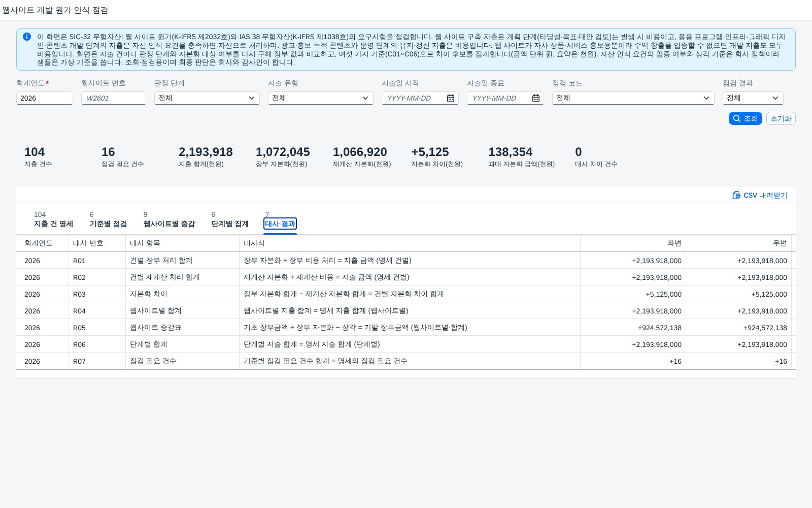Screen dimensions: 812x508
Task: Focus the 회계연도 input field
Action: pos(45,98)
